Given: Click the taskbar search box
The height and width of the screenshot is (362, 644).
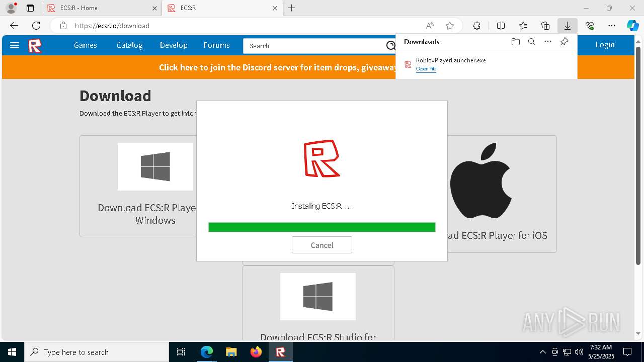Looking at the screenshot, I should tap(97, 352).
